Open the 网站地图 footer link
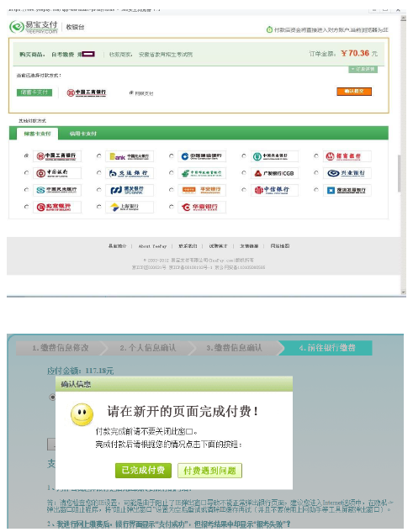This screenshot has height=532, width=413. click(x=280, y=246)
